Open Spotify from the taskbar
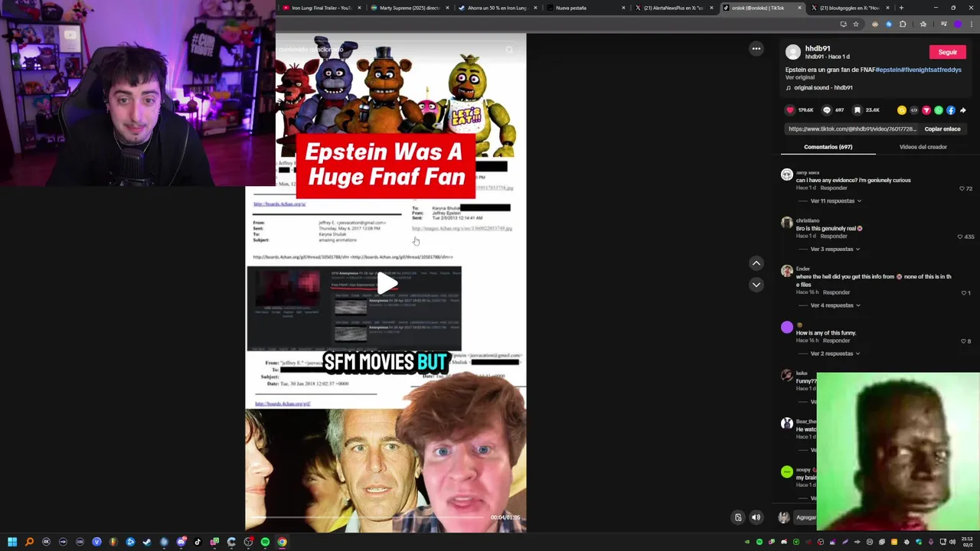The width and height of the screenshot is (980, 551). 265,542
